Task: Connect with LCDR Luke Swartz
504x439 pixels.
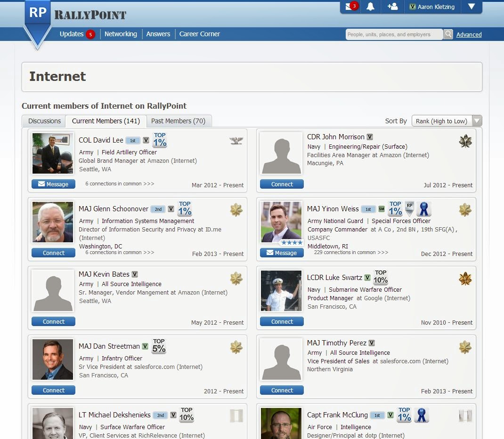Action: (282, 321)
